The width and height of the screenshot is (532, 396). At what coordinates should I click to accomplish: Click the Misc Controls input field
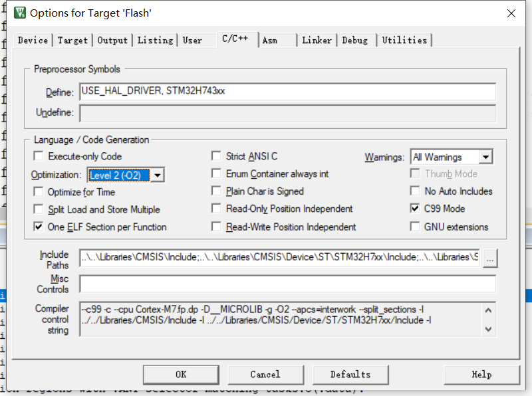[287, 284]
